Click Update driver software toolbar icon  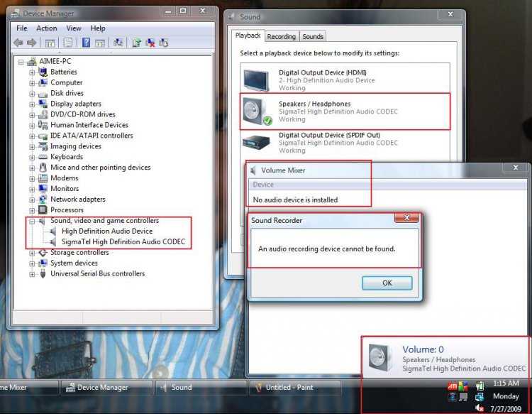(x=136, y=43)
